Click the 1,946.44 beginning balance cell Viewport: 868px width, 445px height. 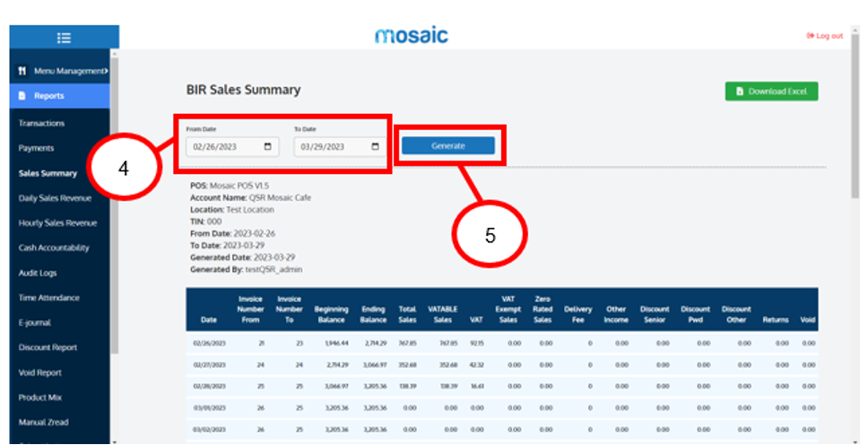pyautogui.click(x=337, y=344)
